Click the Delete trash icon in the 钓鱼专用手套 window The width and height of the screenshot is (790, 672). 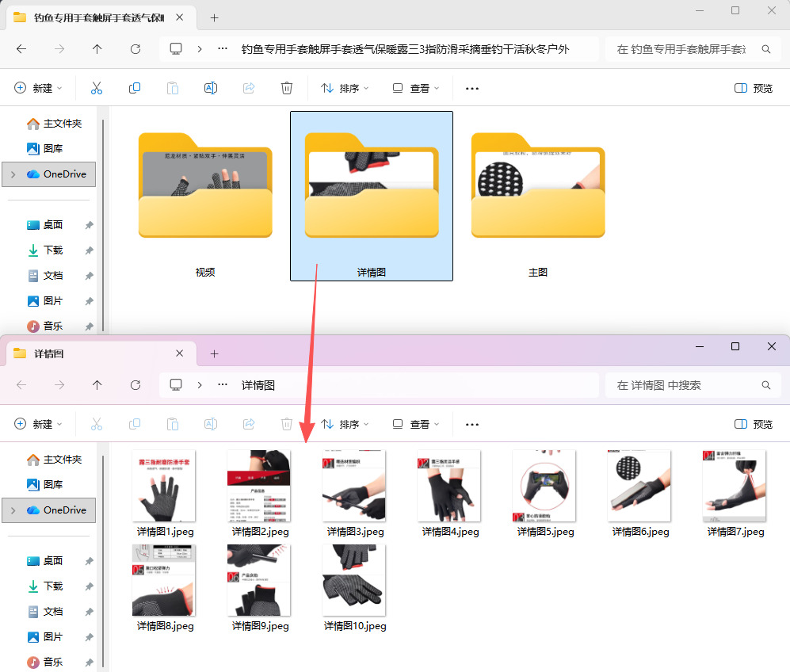click(x=287, y=88)
